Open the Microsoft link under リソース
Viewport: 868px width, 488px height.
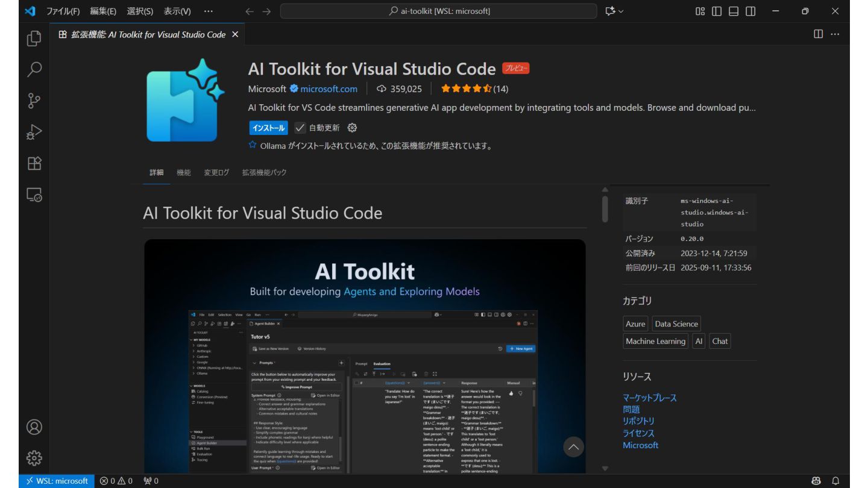coord(640,445)
